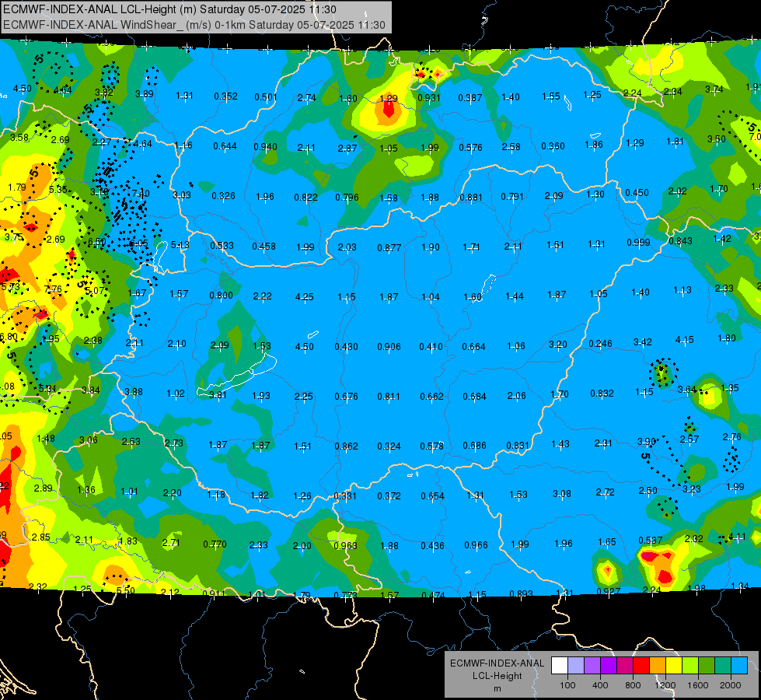Click the wind shear value 0.430
The image size is (761, 700).
click(347, 347)
